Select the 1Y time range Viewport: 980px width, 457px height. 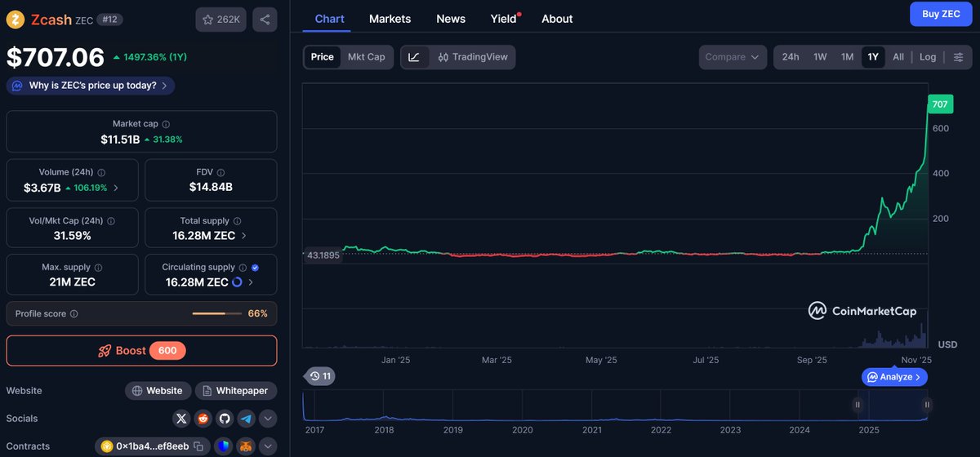873,57
